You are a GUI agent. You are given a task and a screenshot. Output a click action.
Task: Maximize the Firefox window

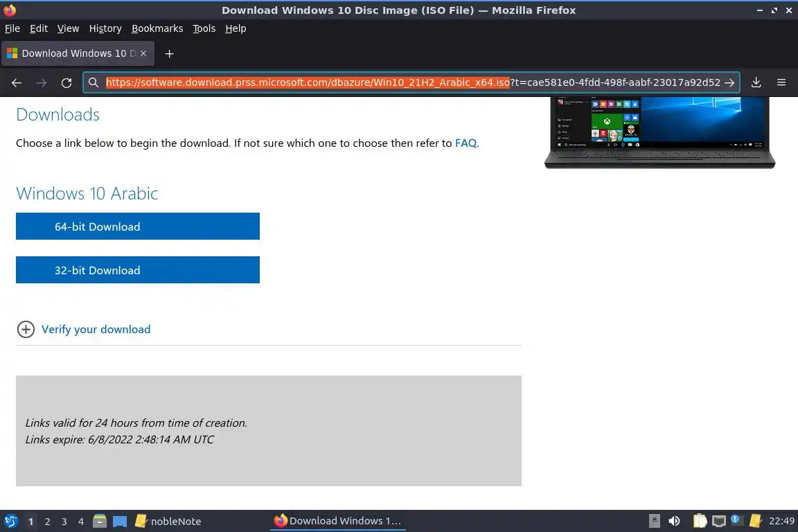pos(774,10)
